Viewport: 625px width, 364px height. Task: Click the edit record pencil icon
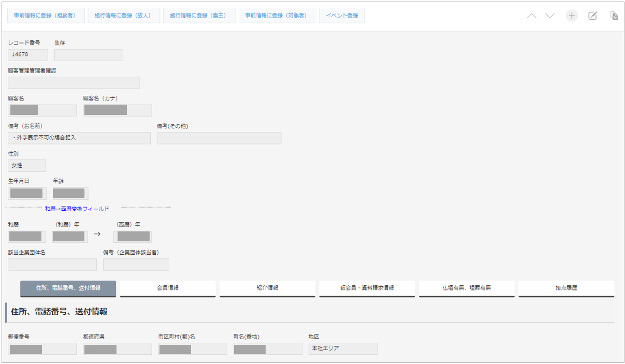click(593, 16)
